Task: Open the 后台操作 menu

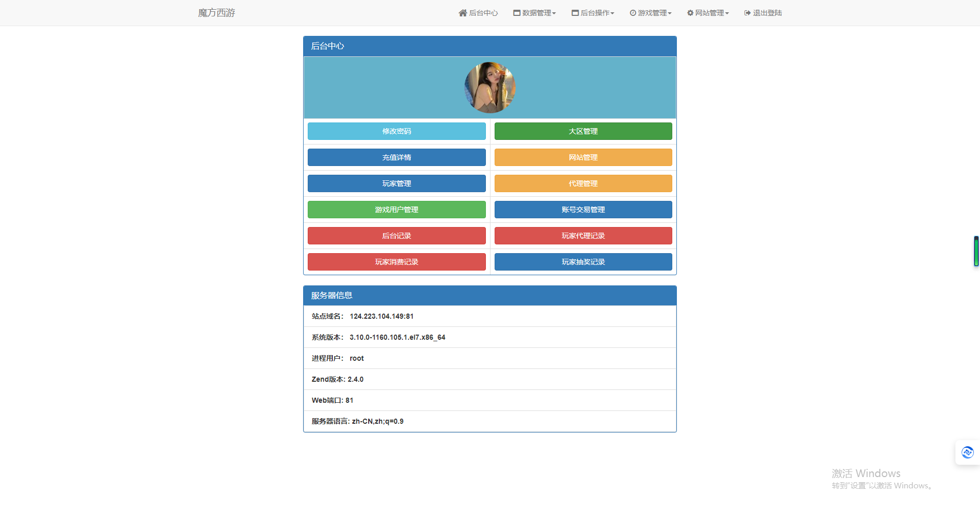Action: pyautogui.click(x=593, y=13)
